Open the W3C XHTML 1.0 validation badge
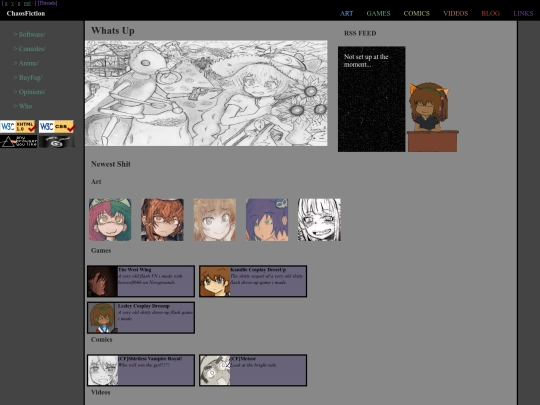This screenshot has height=405, width=540. [x=18, y=127]
